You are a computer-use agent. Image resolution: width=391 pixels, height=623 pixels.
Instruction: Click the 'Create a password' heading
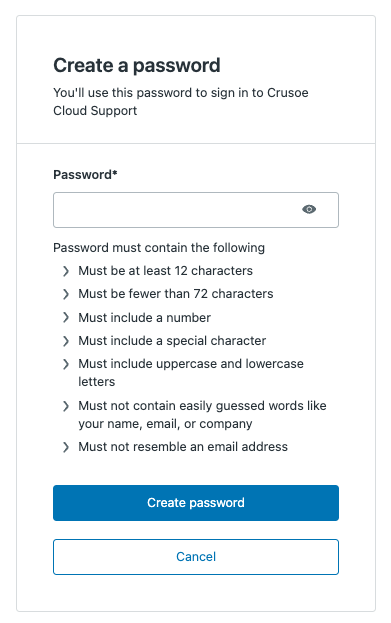pos(137,65)
